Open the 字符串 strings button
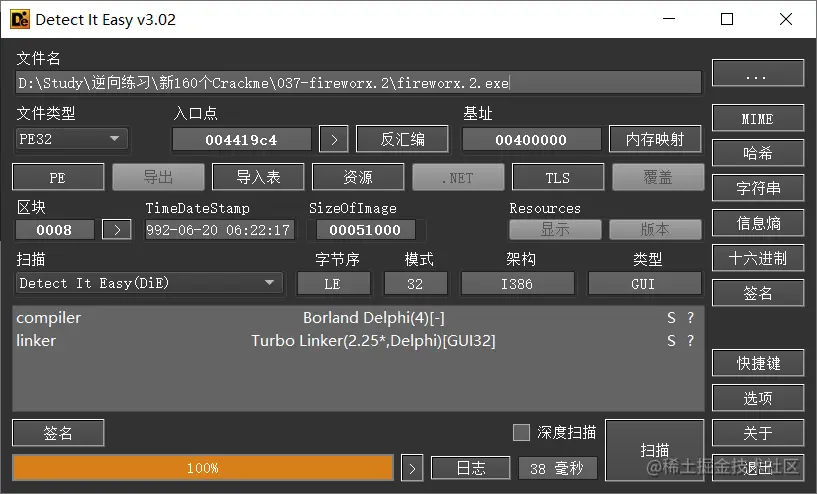Image resolution: width=817 pixels, height=494 pixels. (x=758, y=188)
